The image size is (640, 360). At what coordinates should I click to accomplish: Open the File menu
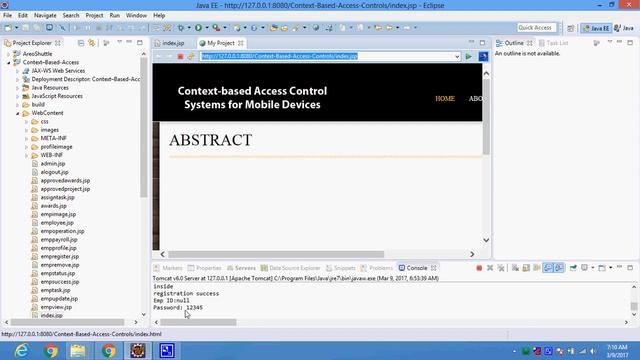[x=7, y=15]
